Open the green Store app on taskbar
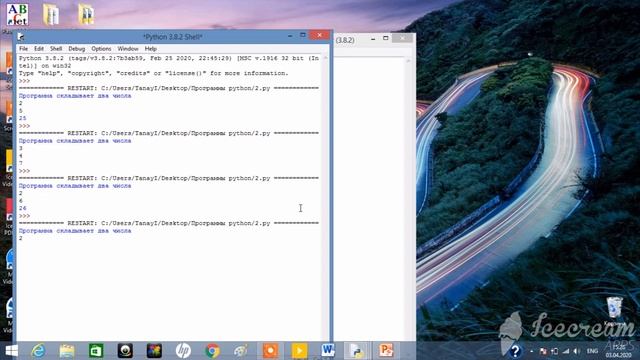The image size is (640, 360). click(96, 351)
